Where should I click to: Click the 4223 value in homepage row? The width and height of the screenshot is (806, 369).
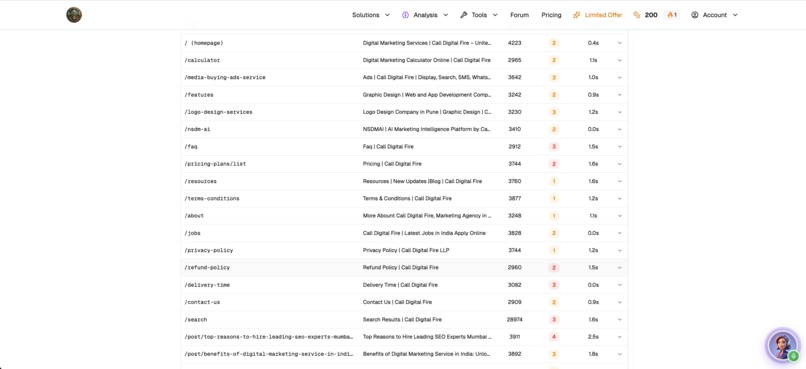pos(515,43)
